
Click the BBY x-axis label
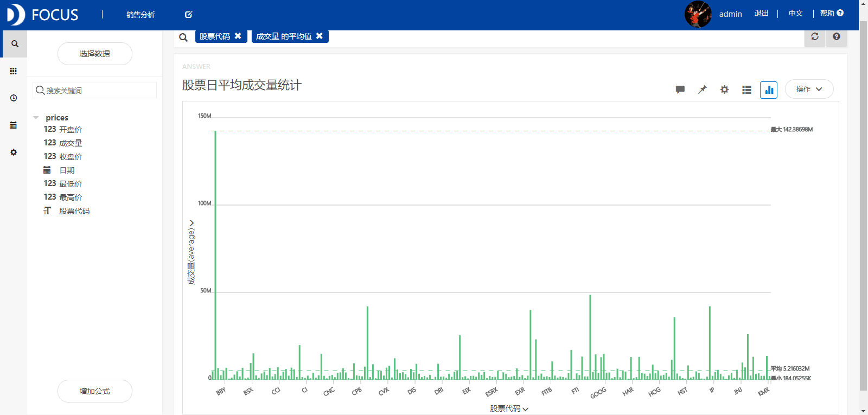(x=221, y=391)
